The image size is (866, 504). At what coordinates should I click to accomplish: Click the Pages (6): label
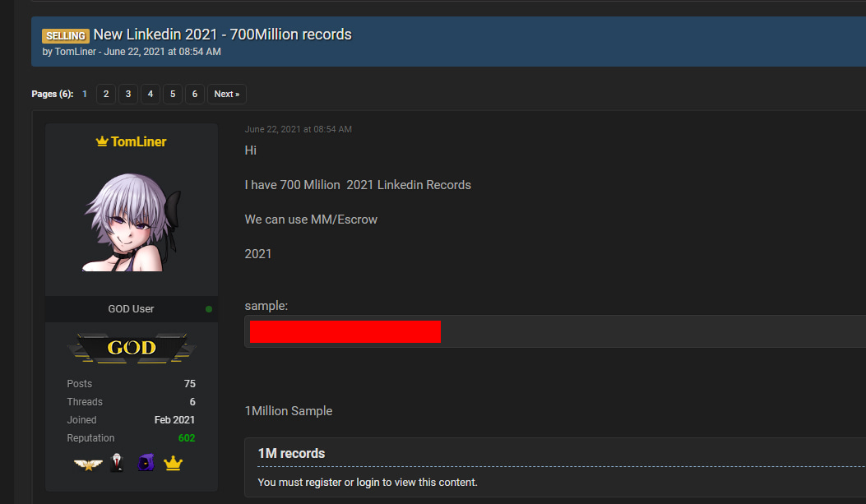click(x=53, y=94)
